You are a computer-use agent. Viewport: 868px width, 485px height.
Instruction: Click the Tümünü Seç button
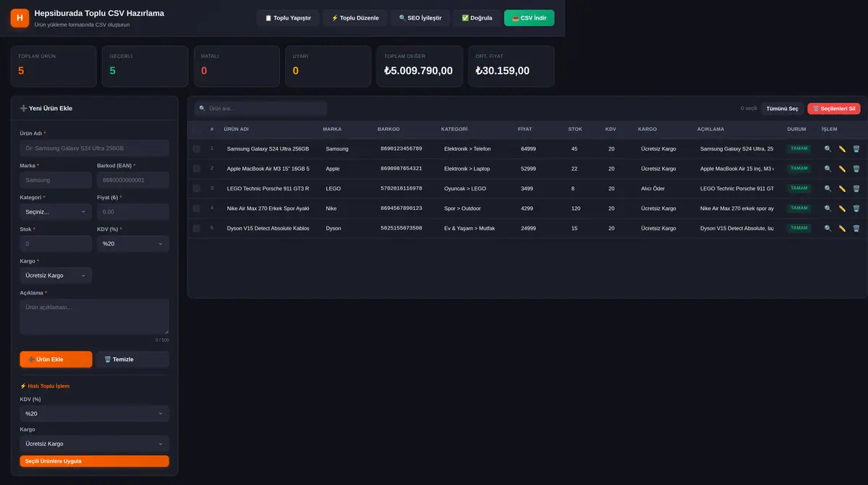(x=782, y=109)
